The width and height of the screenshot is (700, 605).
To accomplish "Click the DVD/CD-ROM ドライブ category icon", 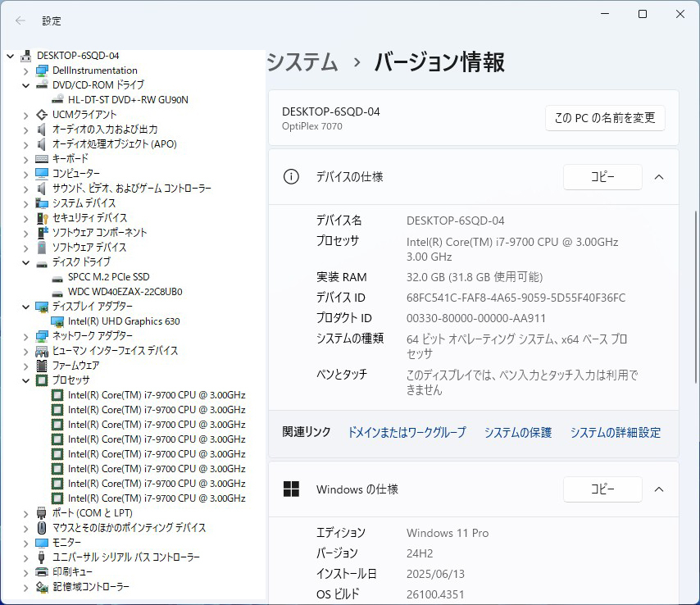I will (x=42, y=84).
